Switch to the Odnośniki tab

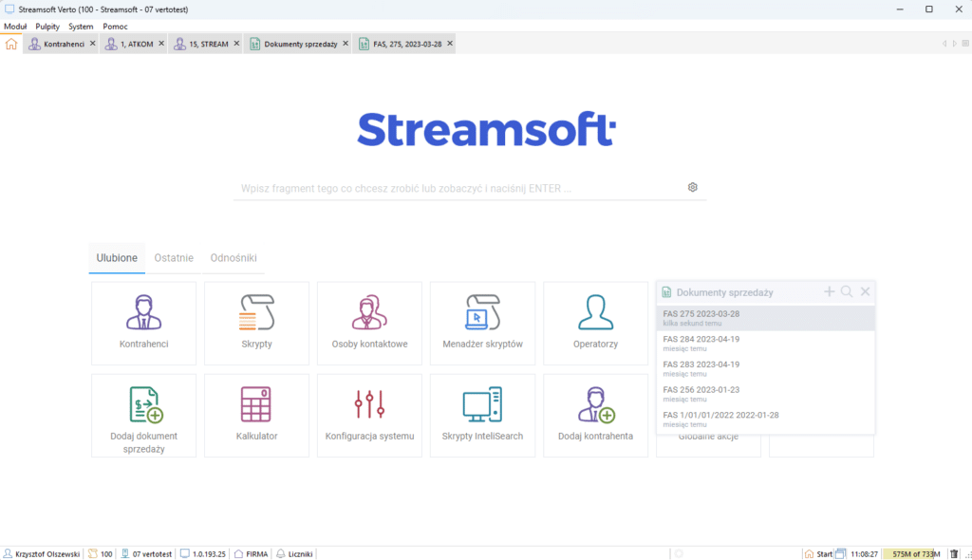tap(234, 257)
